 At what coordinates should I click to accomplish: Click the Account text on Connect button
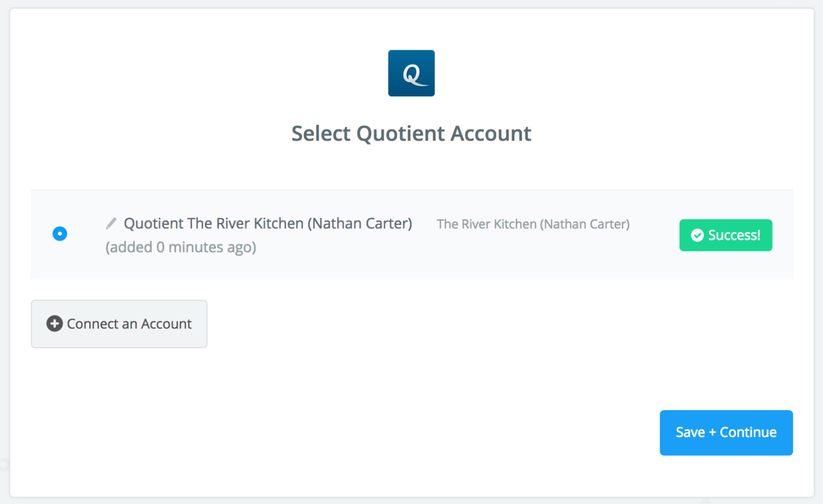click(x=167, y=324)
